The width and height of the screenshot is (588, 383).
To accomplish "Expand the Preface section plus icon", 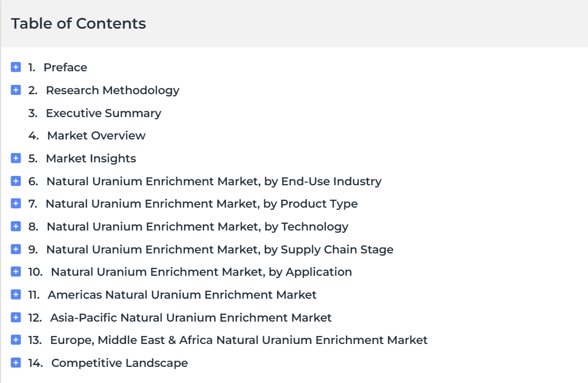I will click(16, 67).
